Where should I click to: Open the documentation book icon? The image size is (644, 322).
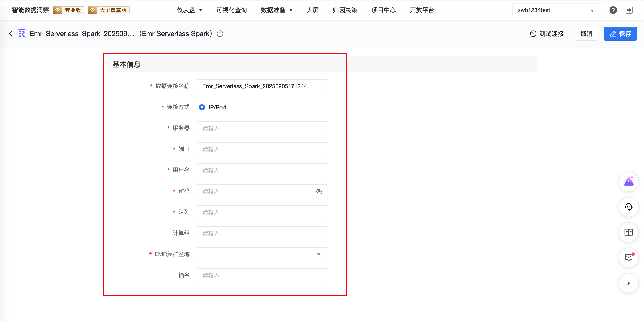tap(628, 232)
